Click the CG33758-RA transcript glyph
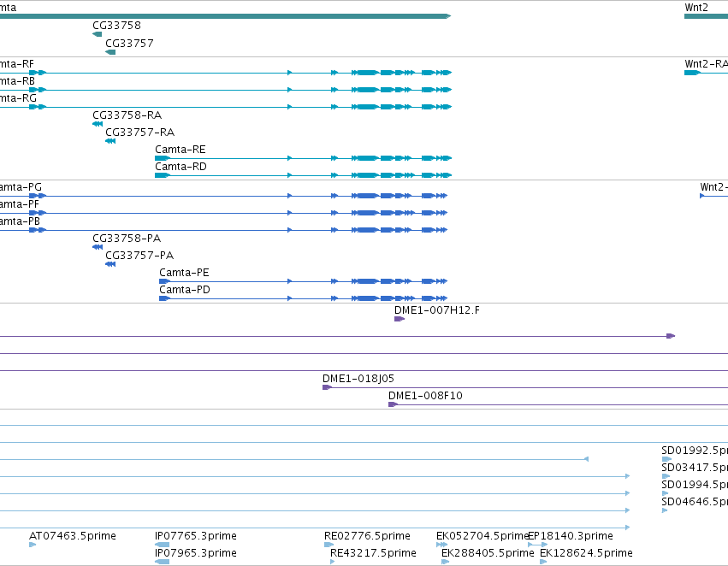 click(98, 124)
